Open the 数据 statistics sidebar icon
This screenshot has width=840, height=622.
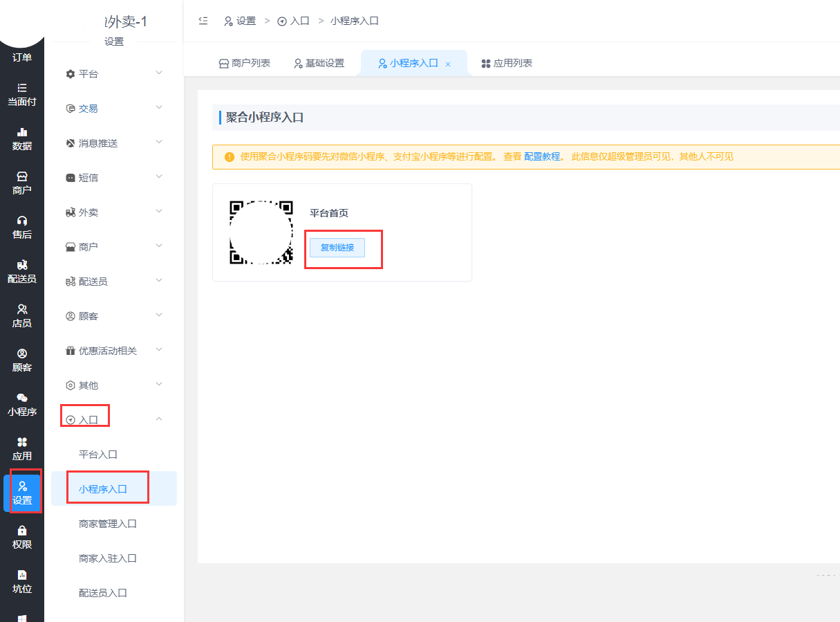click(22, 139)
